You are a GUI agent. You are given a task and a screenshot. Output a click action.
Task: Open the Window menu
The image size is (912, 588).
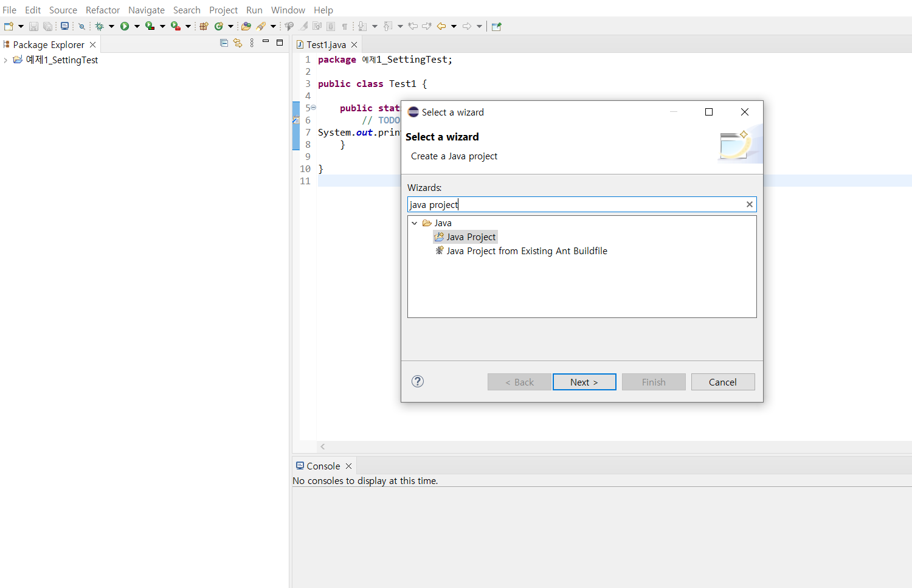[x=288, y=10]
